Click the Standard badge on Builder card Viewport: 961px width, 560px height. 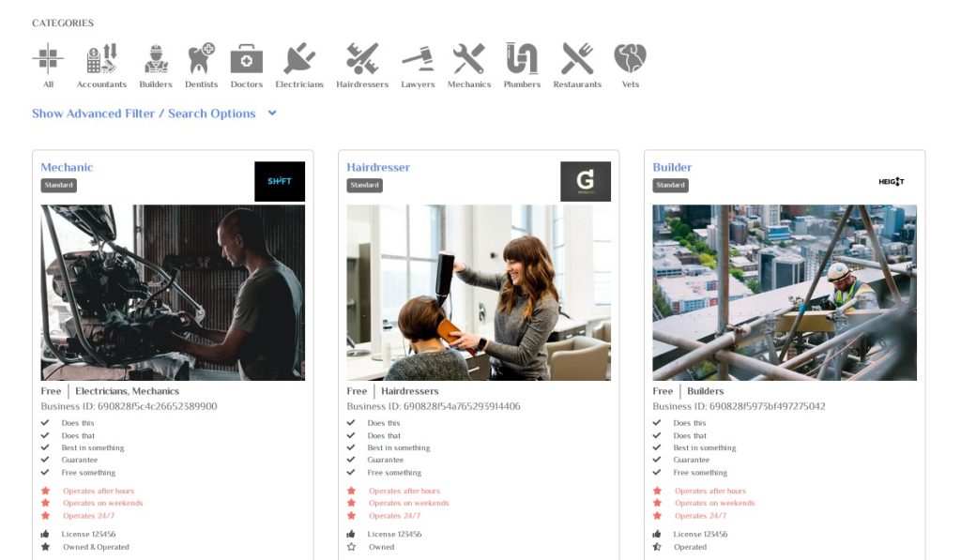[670, 186]
